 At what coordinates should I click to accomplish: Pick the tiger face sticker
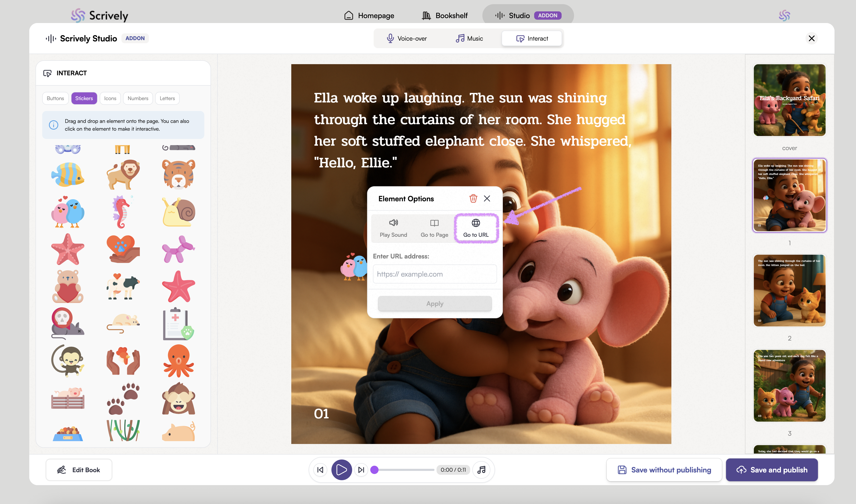click(x=178, y=174)
